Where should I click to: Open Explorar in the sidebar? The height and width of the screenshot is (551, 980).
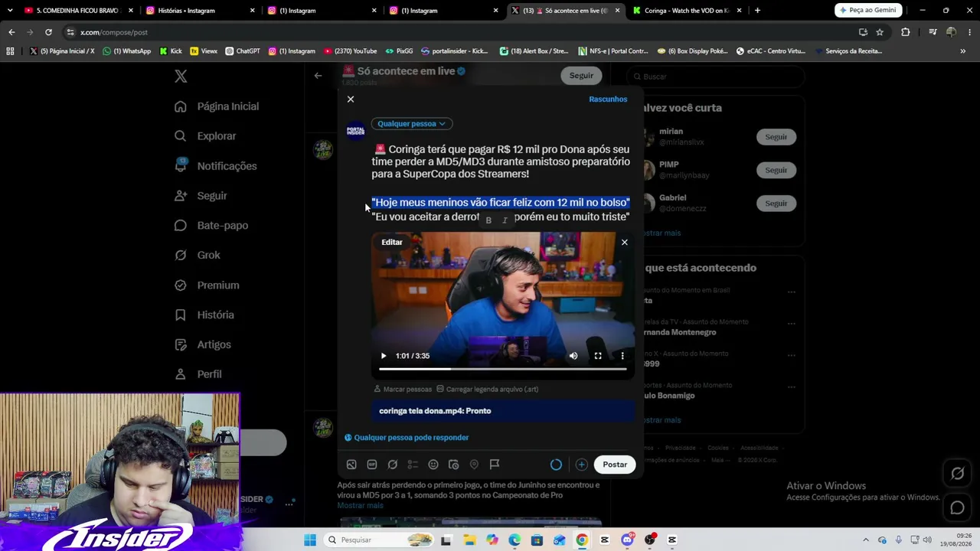[x=205, y=136]
